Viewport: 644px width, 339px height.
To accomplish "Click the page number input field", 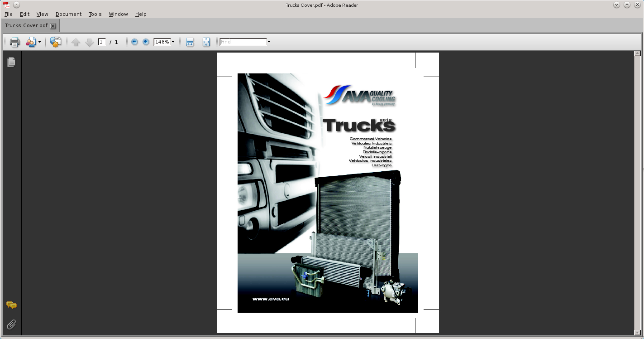I will tap(102, 42).
